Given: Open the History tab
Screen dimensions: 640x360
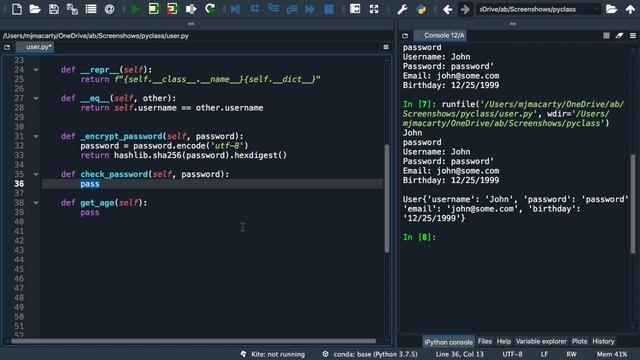Looking at the screenshot, I should tap(603, 341).
